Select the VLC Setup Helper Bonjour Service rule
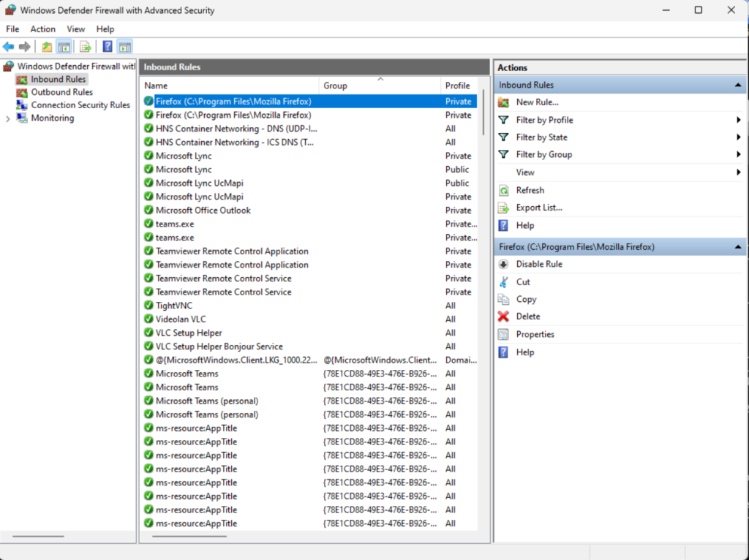Screen dimensions: 749x560 click(x=309, y=346)
